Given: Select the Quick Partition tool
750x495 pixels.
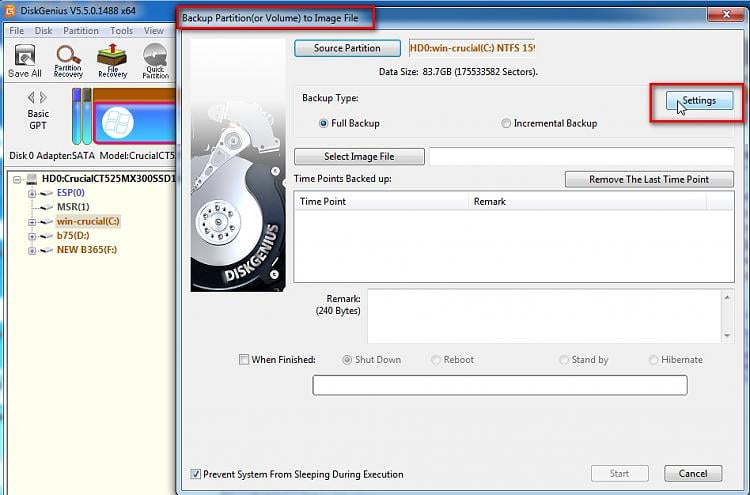Looking at the screenshot, I should pyautogui.click(x=155, y=61).
